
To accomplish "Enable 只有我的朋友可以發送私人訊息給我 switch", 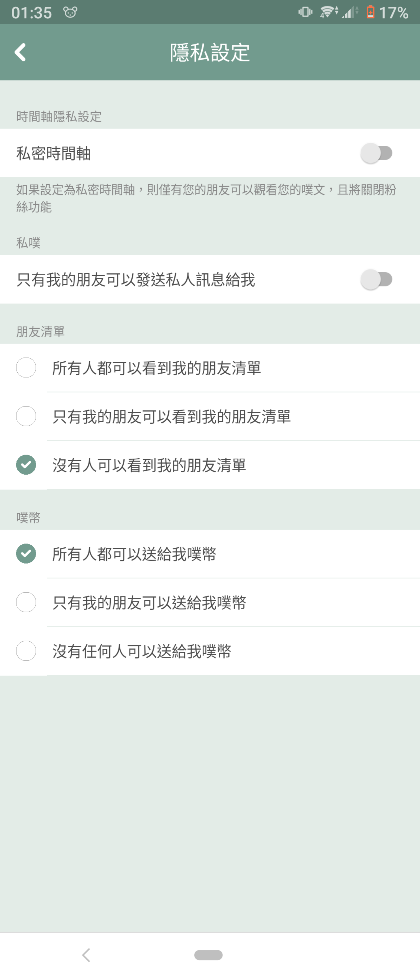I will [376, 279].
